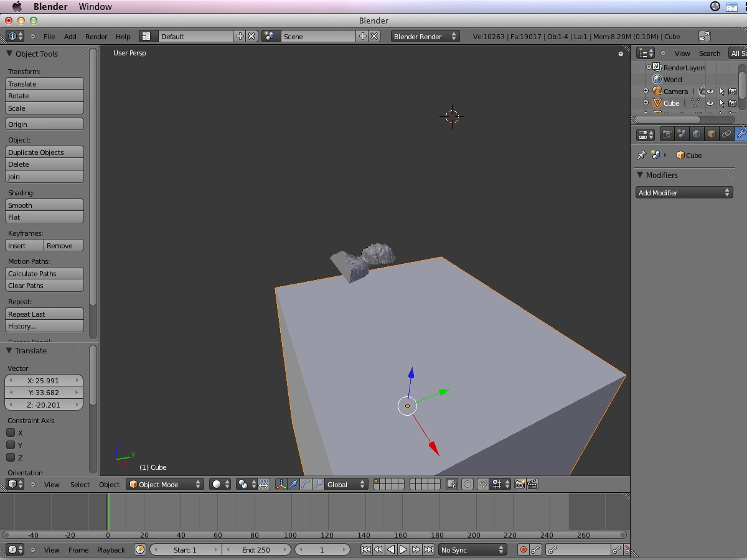
Task: Open the Object Mode dropdown
Action: [x=165, y=484]
